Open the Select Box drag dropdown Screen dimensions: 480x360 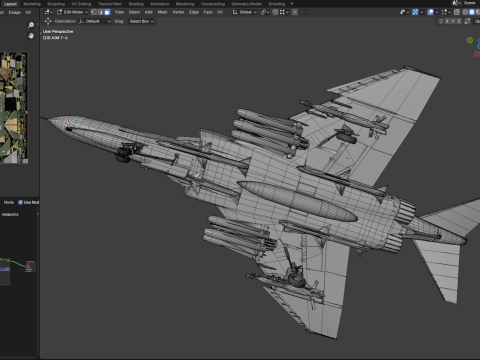coord(141,21)
